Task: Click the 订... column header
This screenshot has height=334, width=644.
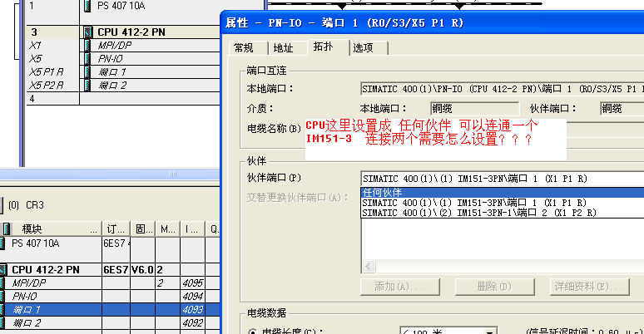Action: [x=116, y=229]
